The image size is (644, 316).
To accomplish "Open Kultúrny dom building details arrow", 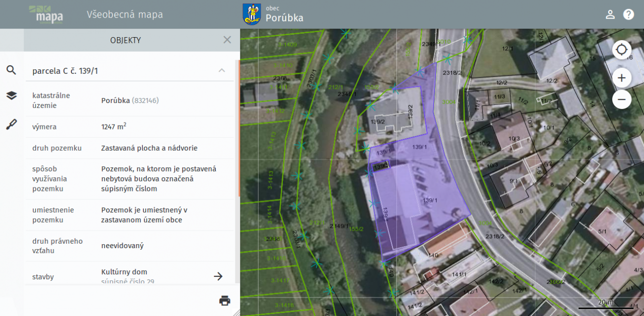I will [x=218, y=276].
